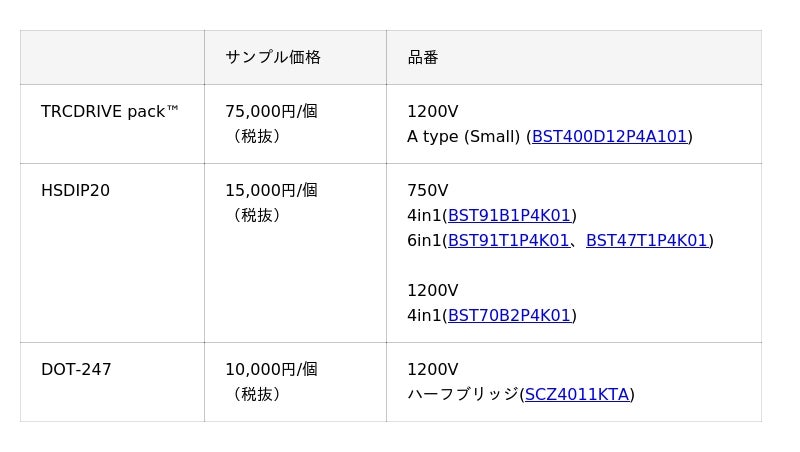
Task: Click the 10,000円/個 price cell
Action: (271, 370)
